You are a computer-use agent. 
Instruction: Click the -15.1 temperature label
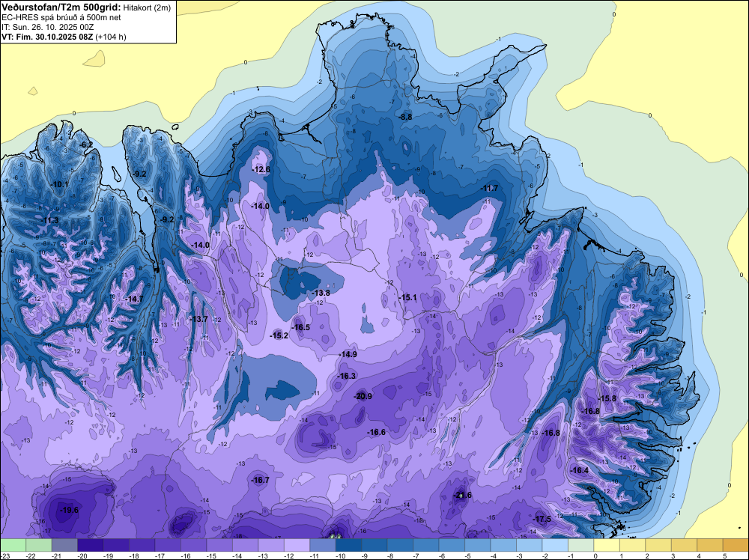407,297
